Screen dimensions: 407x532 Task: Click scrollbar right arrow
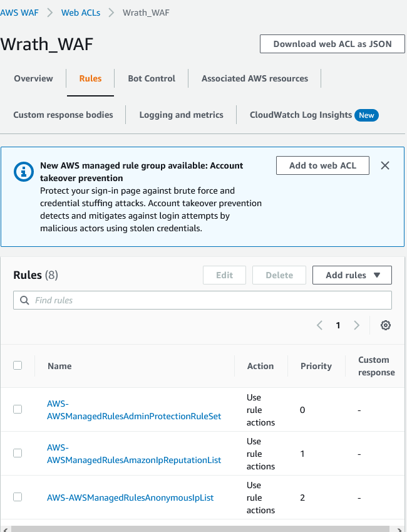[401, 529]
